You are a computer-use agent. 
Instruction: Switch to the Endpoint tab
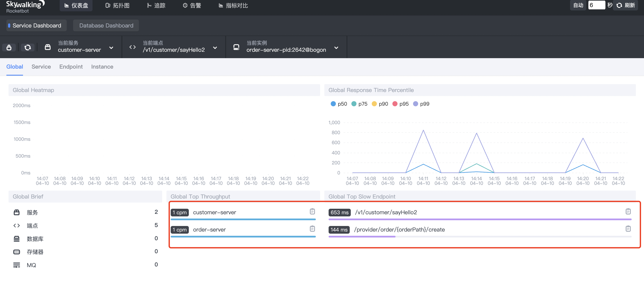point(71,67)
